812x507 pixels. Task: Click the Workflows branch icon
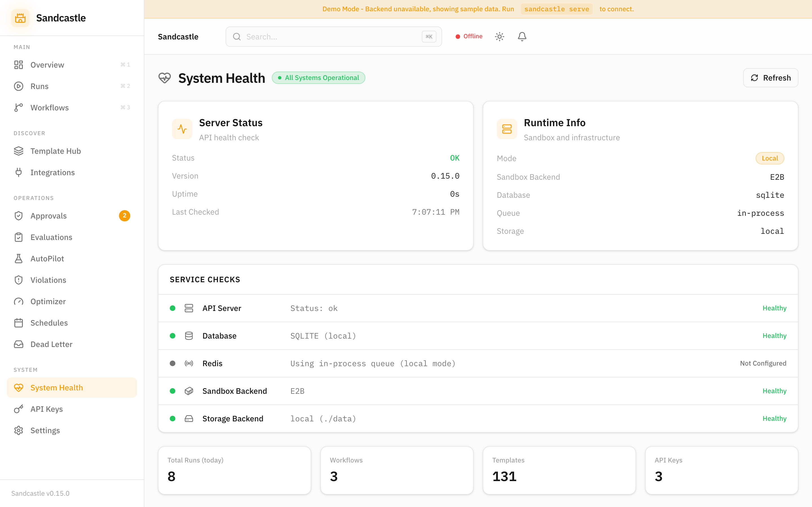pos(18,107)
